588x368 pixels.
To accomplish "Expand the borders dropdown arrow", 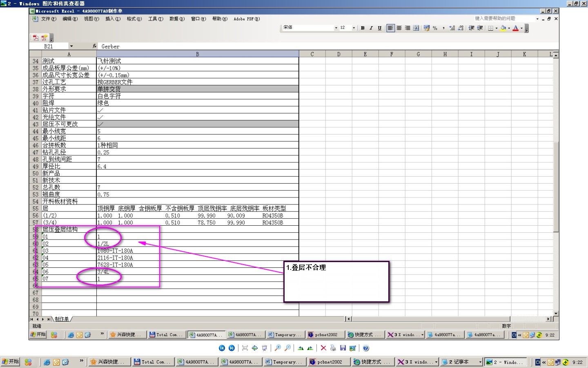I will pyautogui.click(x=497, y=28).
